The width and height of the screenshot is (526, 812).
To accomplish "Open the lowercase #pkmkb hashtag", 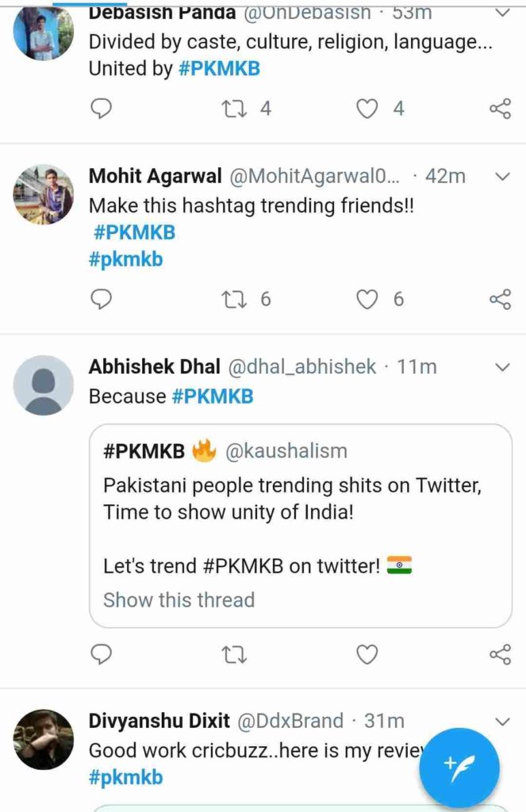I will (125, 259).
